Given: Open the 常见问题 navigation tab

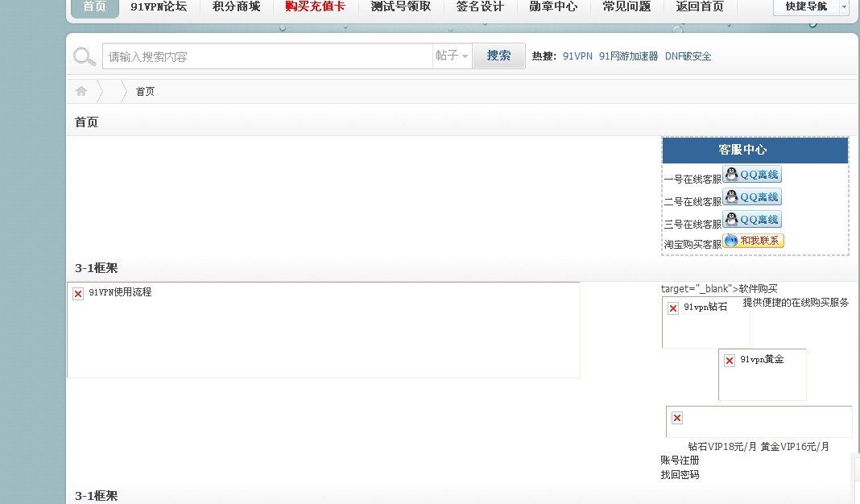Looking at the screenshot, I should (x=627, y=6).
